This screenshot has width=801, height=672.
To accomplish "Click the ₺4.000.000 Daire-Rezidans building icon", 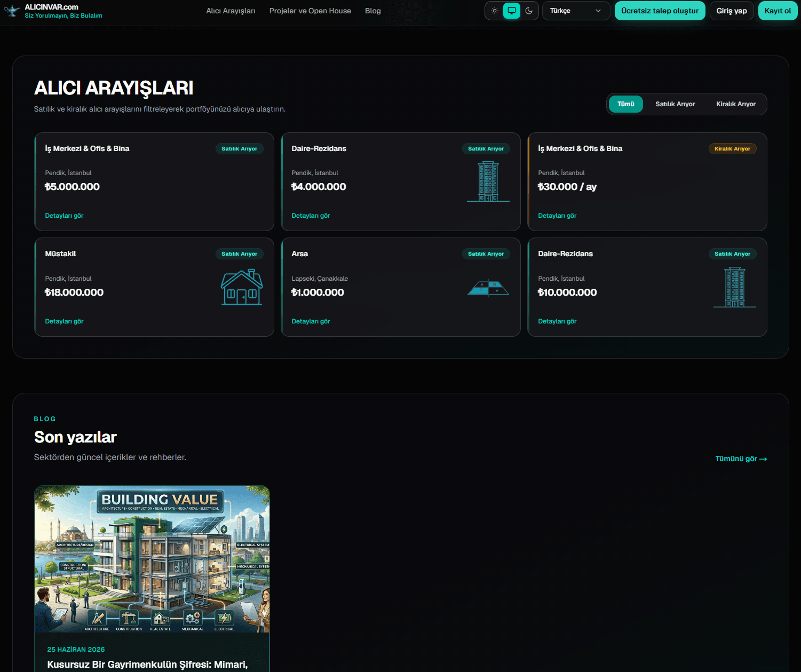I will (x=488, y=181).
